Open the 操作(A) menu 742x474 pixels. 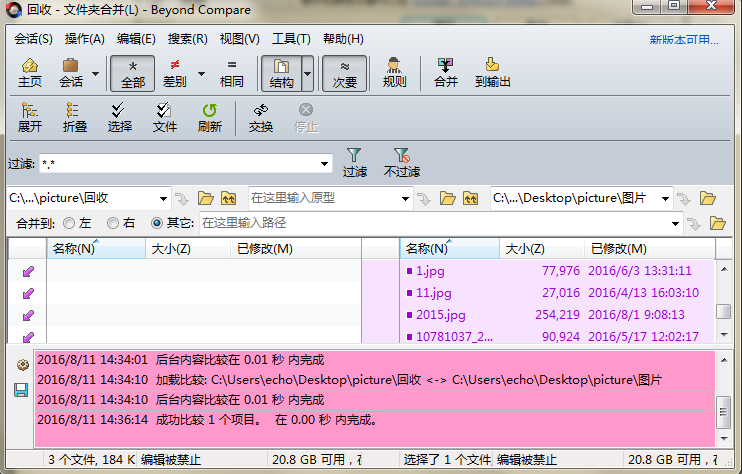coord(84,39)
